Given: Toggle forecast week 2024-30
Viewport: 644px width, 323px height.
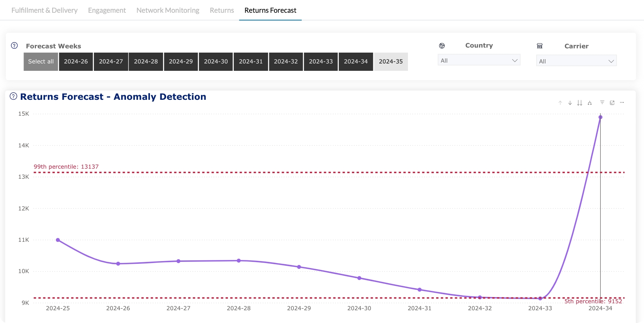Looking at the screenshot, I should tap(216, 62).
